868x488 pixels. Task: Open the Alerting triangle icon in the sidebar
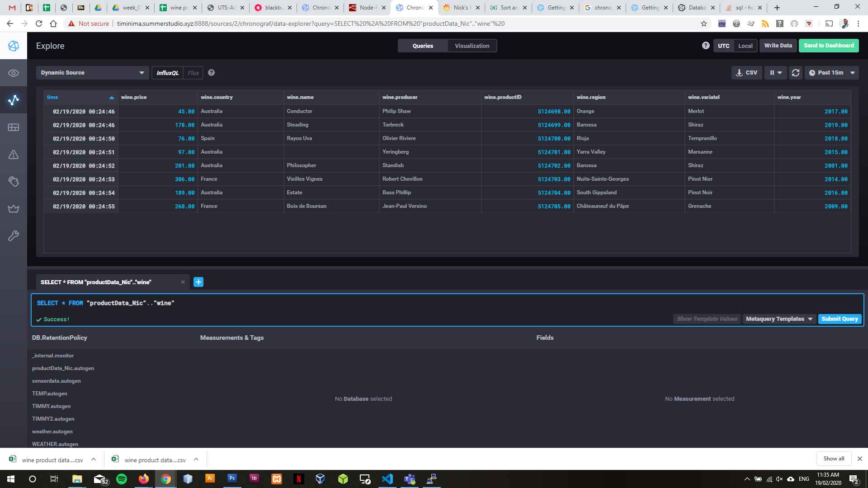(x=14, y=155)
